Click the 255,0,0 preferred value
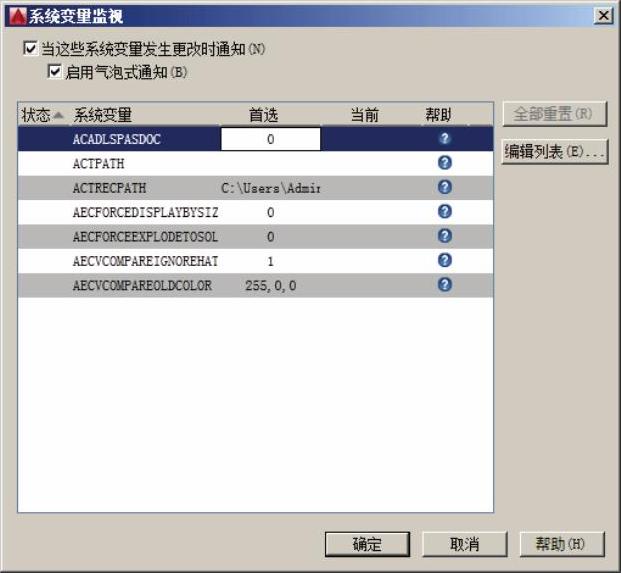The image size is (621, 573). coord(270,286)
